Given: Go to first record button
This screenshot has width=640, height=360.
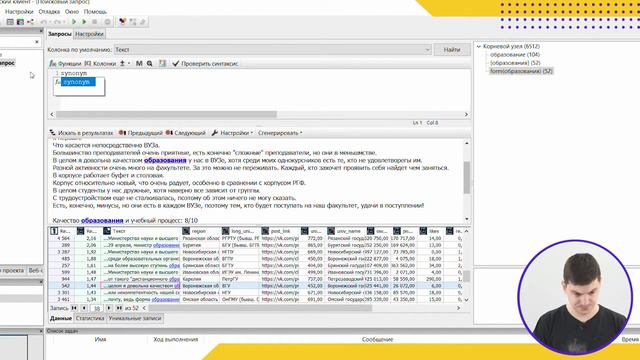Looking at the screenshot, I should pyautogui.click(x=74, y=308).
